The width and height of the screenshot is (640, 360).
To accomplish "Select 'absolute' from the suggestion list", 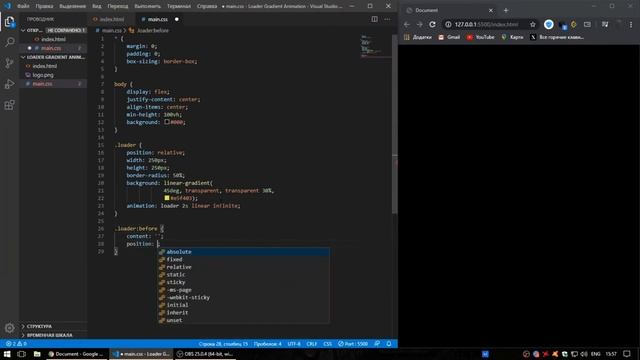I will 244,252.
